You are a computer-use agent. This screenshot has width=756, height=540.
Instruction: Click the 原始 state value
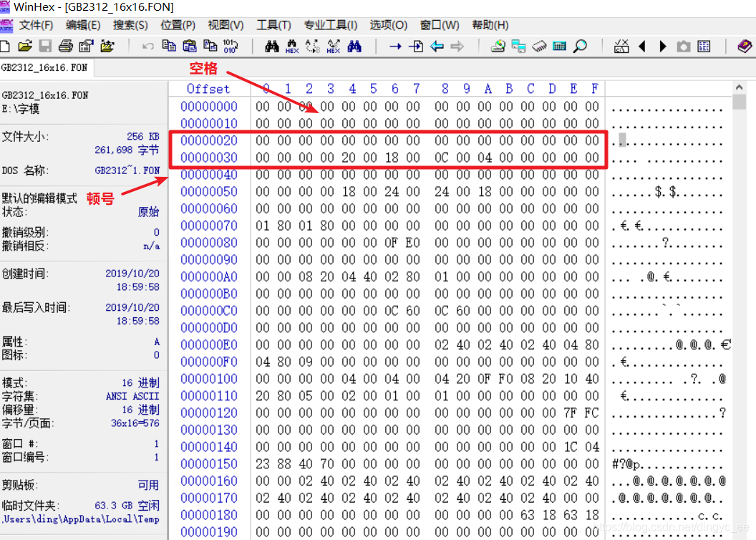coord(148,212)
